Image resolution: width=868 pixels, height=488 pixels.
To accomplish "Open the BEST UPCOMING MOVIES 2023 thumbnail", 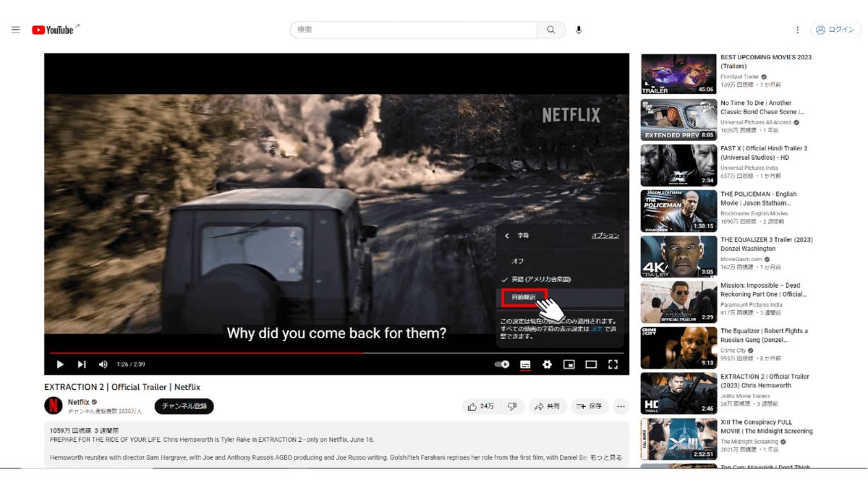I will [x=678, y=74].
